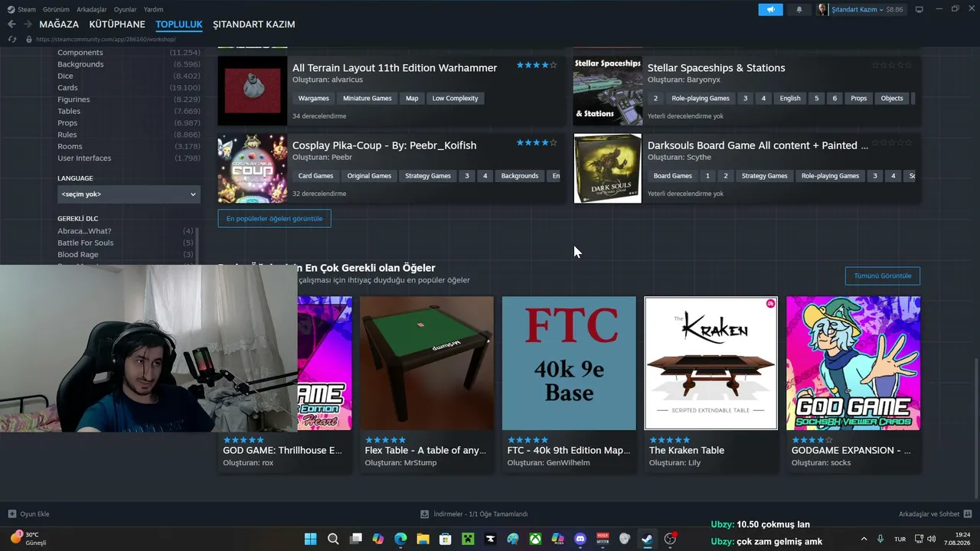Click the microphone icon in system tray
This screenshot has height=551, width=980.
(880, 539)
